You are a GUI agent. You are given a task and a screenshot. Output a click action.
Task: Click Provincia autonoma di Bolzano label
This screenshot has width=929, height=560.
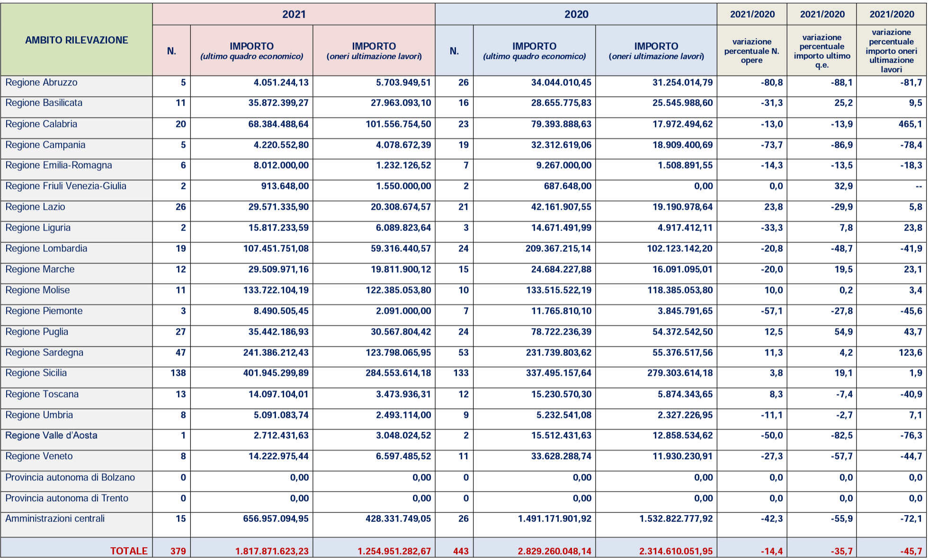click(x=70, y=478)
